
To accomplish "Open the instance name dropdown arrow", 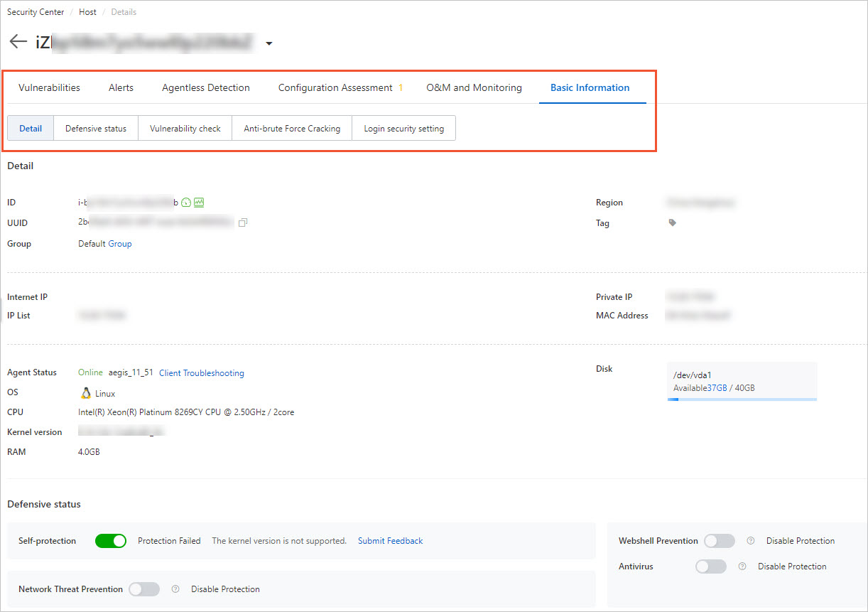I will 268,43.
